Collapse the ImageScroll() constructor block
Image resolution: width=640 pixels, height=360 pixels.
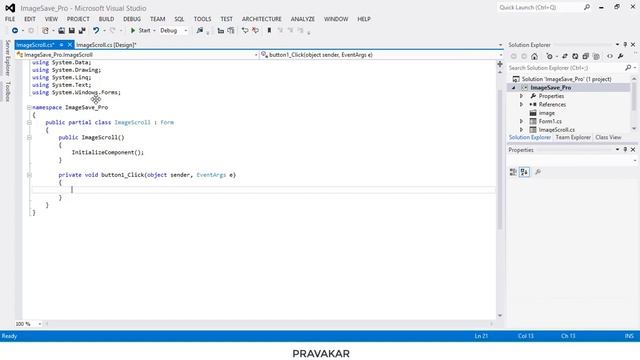29,138
